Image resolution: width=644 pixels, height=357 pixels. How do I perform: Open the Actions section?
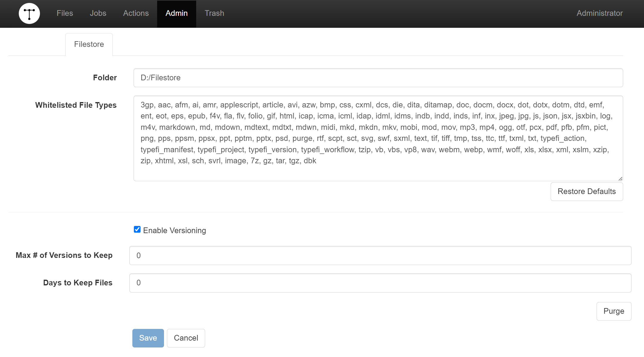pos(136,13)
